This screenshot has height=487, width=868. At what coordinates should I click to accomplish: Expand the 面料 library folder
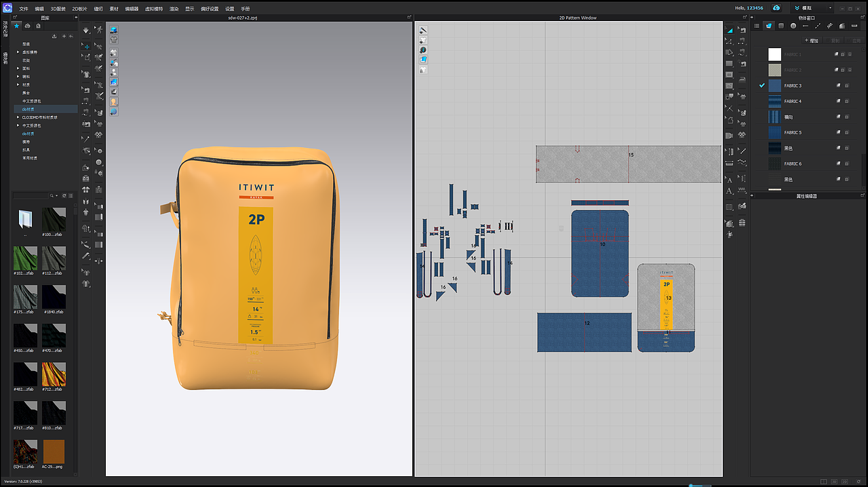click(18, 68)
